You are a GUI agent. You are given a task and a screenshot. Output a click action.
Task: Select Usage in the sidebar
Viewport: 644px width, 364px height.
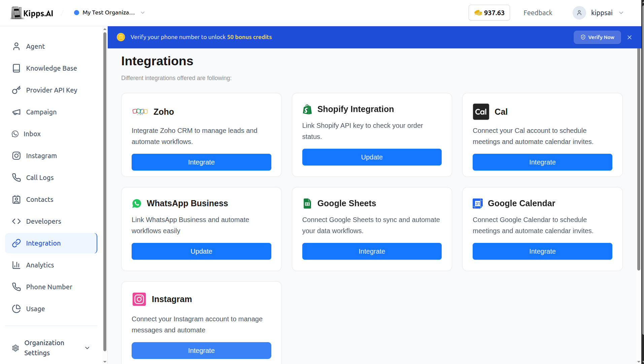(x=51, y=309)
